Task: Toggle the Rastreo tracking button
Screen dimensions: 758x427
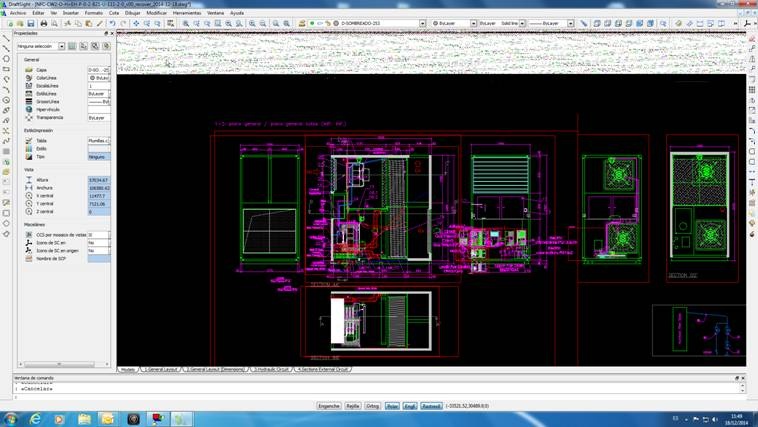Action: click(x=431, y=406)
